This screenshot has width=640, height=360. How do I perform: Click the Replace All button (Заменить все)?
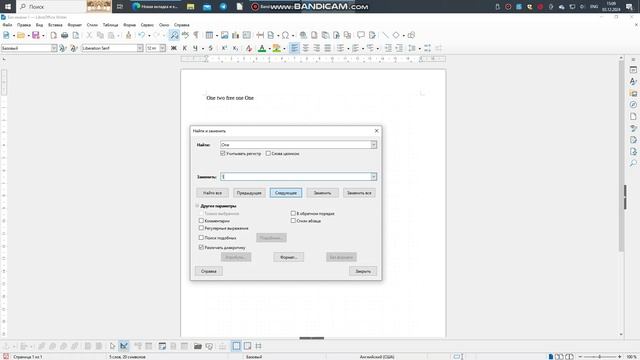[x=359, y=193]
